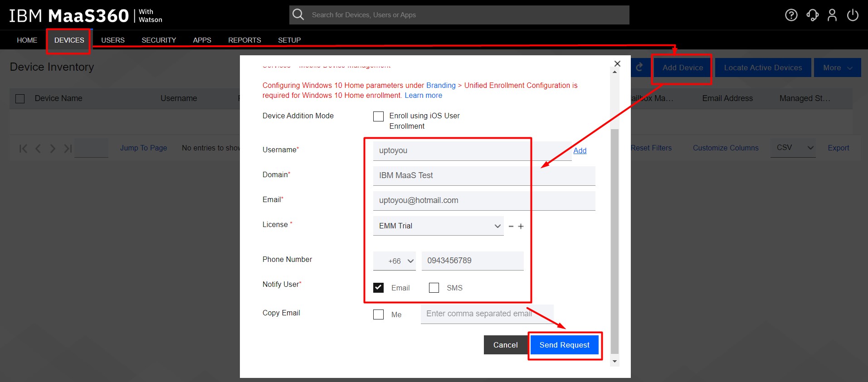Check the Copy Email Me checkbox
The image size is (868, 382).
coord(378,314)
